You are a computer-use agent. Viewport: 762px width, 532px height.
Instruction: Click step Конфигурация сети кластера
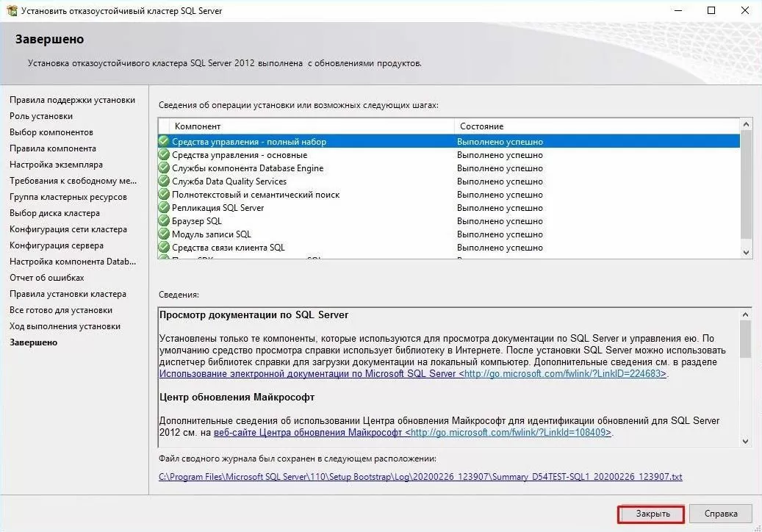coord(68,229)
